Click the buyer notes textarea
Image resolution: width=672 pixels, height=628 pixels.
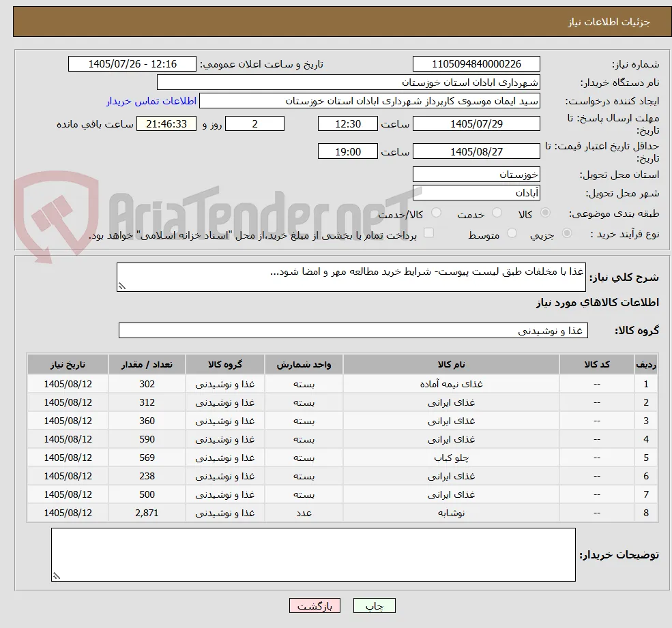point(313,555)
